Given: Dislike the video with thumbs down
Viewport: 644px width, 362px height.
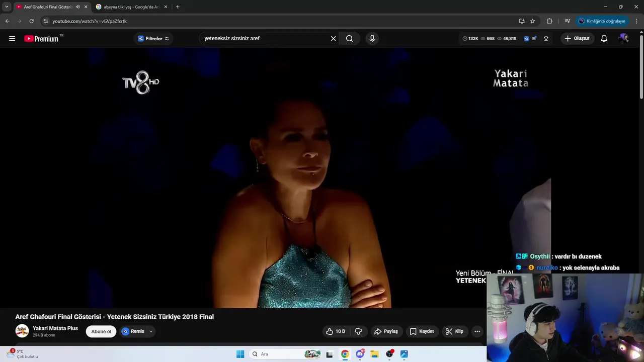Looking at the screenshot, I should coord(358,331).
